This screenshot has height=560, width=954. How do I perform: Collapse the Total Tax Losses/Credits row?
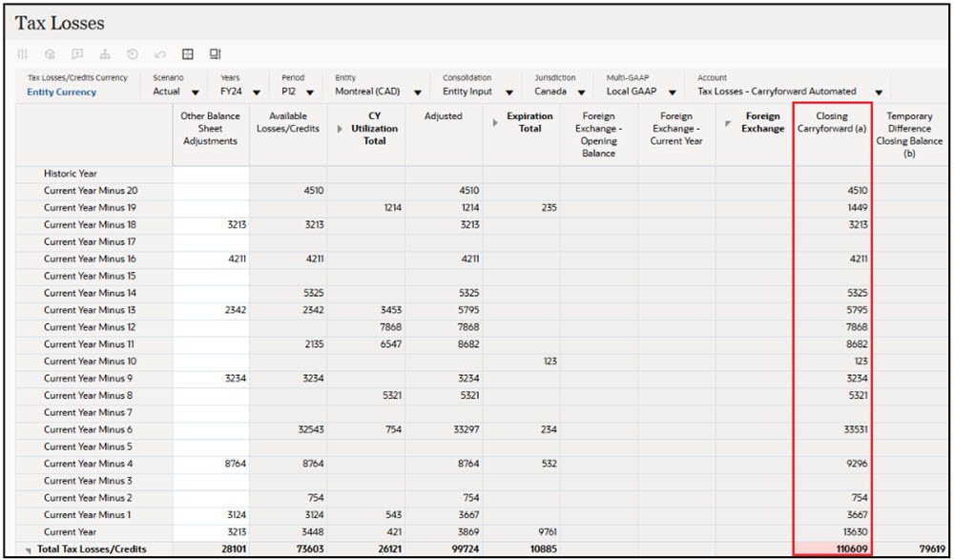[28, 550]
